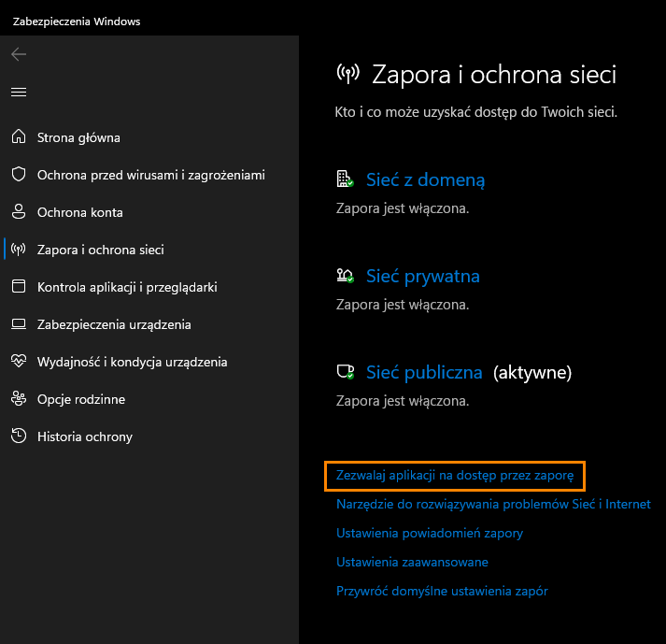Image resolution: width=666 pixels, height=644 pixels.
Task: Click the back arrow icon
Action: 19,54
